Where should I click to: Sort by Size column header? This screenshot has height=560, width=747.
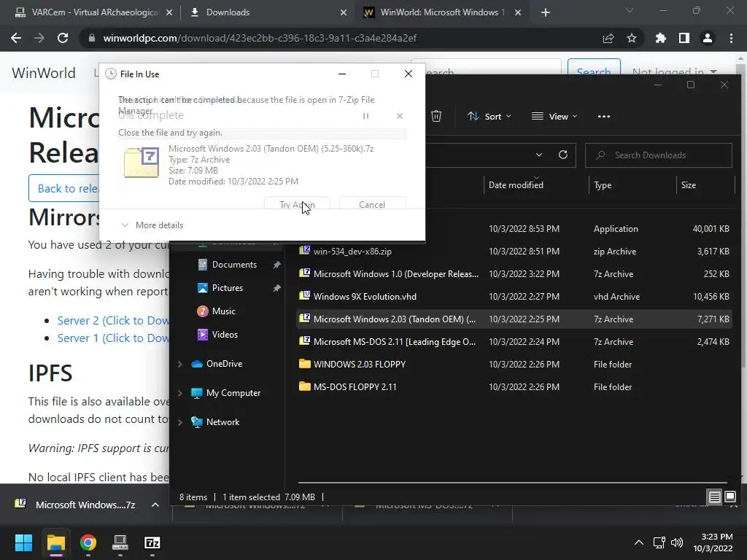point(689,184)
